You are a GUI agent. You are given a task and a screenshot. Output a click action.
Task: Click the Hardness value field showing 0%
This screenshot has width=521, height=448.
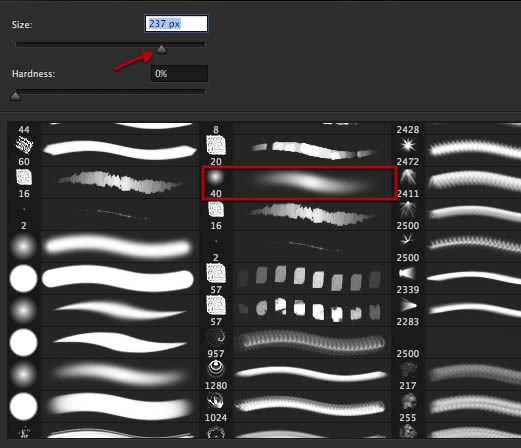pyautogui.click(x=179, y=74)
